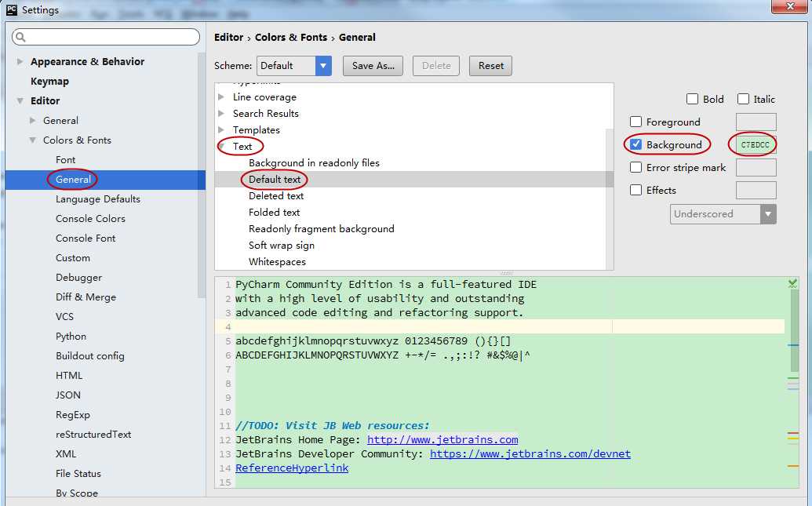Expand the Templates group

pyautogui.click(x=221, y=129)
